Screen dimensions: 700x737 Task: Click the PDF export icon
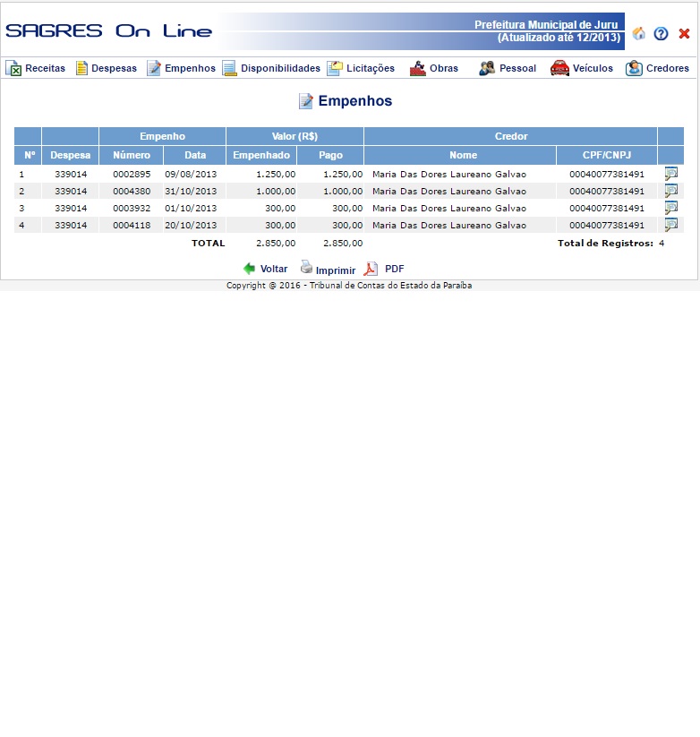pyautogui.click(x=371, y=269)
